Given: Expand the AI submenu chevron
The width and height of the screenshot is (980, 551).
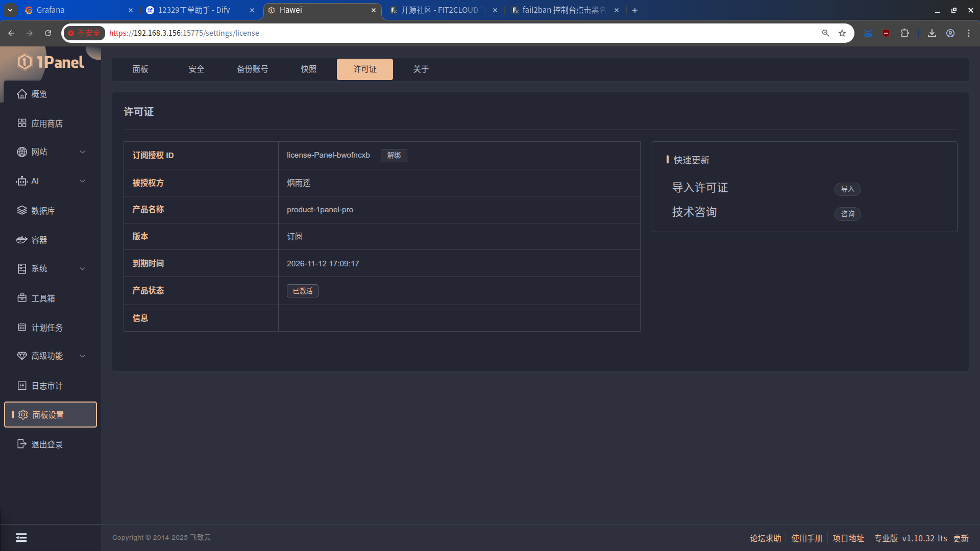Looking at the screenshot, I should pyautogui.click(x=82, y=181).
